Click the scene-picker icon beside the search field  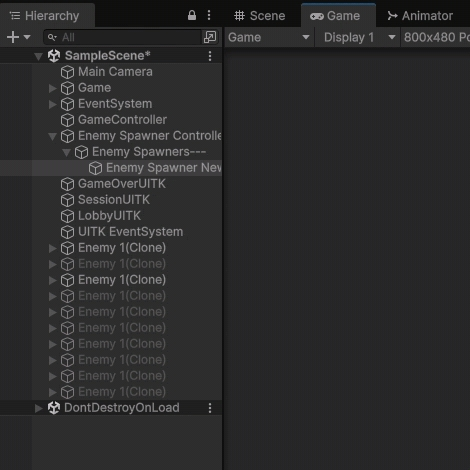210,37
